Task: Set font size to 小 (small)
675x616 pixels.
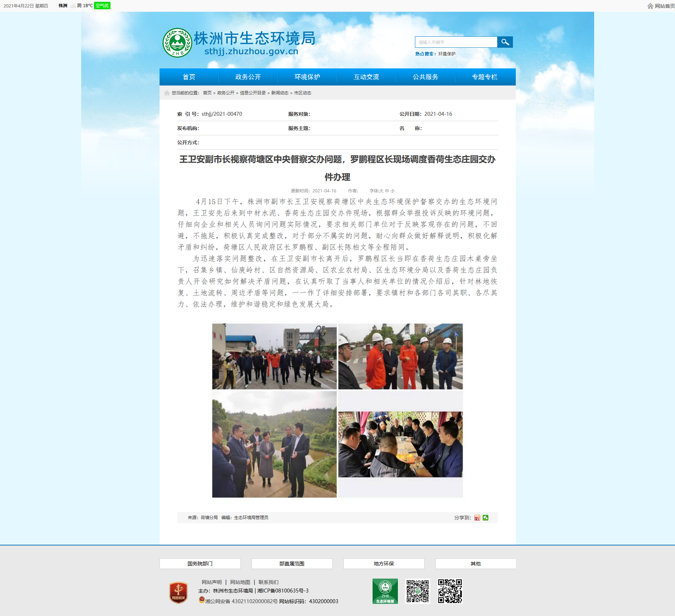Action: pyautogui.click(x=393, y=191)
